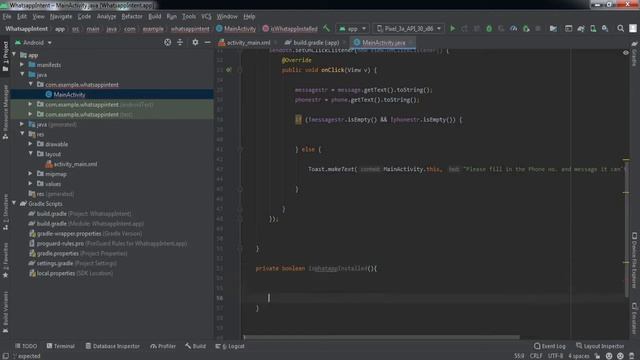Screen dimensions: 640x360
Task: Open the Device File Explorer side tab
Action: pyautogui.click(x=634, y=260)
